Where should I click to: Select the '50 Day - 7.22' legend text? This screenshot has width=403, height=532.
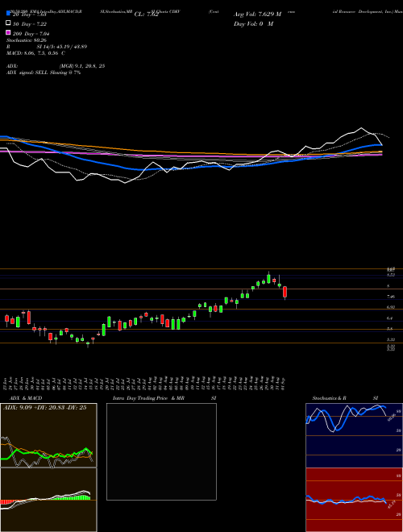coord(30,23)
